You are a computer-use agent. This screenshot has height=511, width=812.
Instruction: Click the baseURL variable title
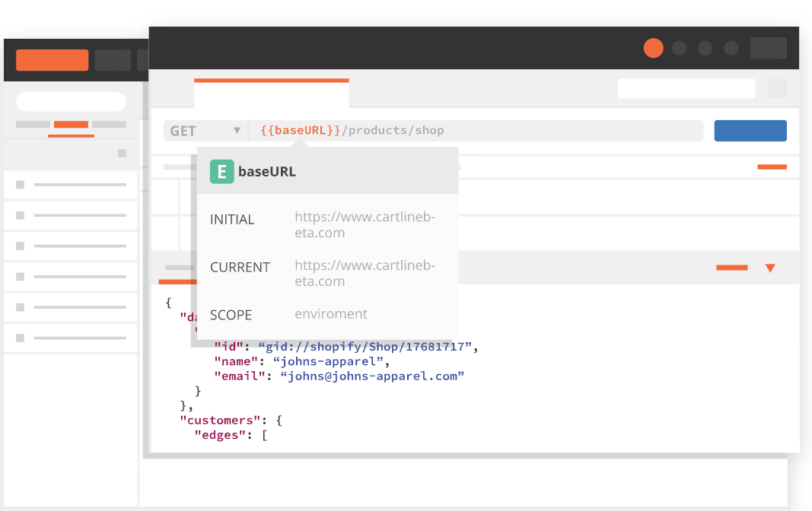[x=266, y=172]
